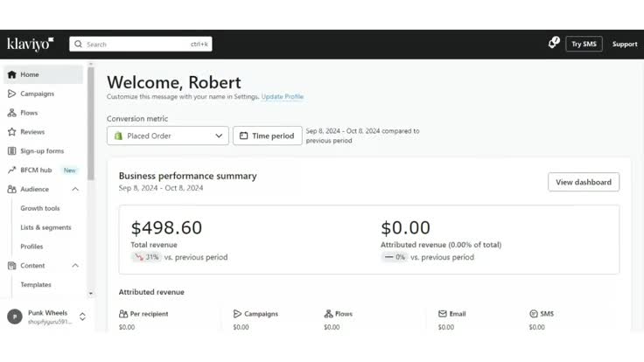Click the Flows sidebar icon
The height and width of the screenshot is (362, 644).
(x=12, y=113)
